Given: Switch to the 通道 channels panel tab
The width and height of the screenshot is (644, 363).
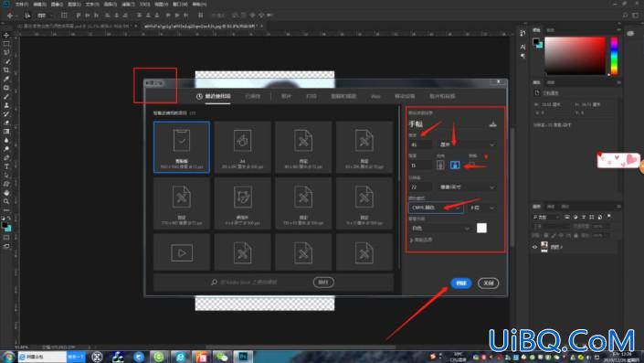Looking at the screenshot, I should click(551, 207).
